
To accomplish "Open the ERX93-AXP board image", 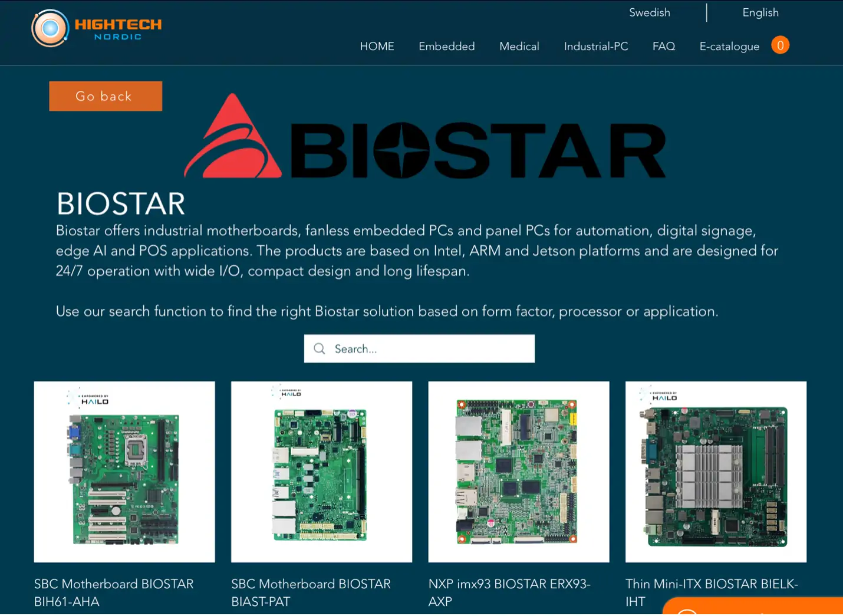I will coord(518,472).
